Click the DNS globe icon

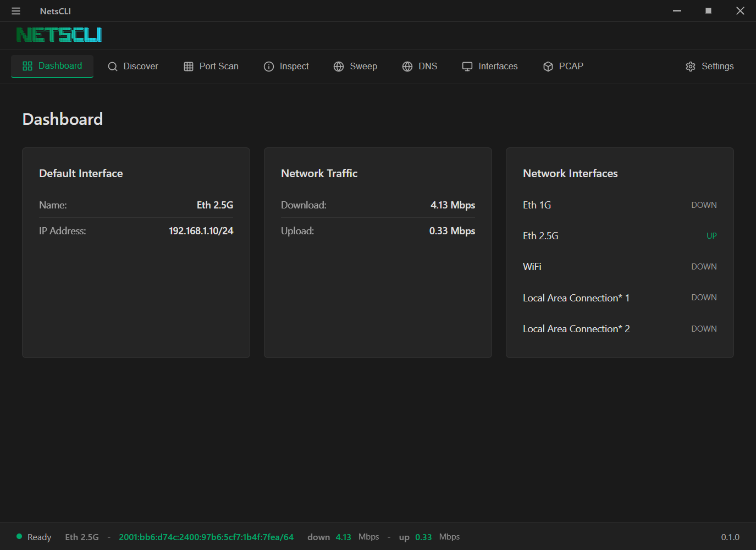pos(407,66)
